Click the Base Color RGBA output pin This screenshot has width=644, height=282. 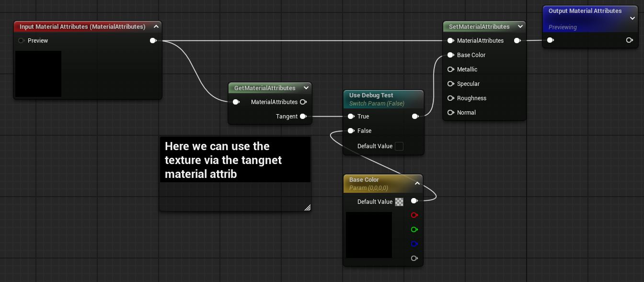414,201
